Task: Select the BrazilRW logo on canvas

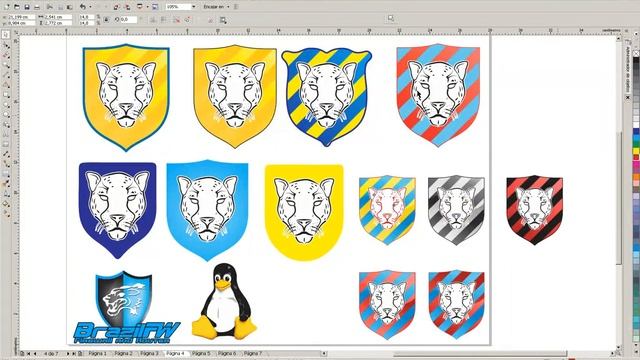Action: point(126,307)
